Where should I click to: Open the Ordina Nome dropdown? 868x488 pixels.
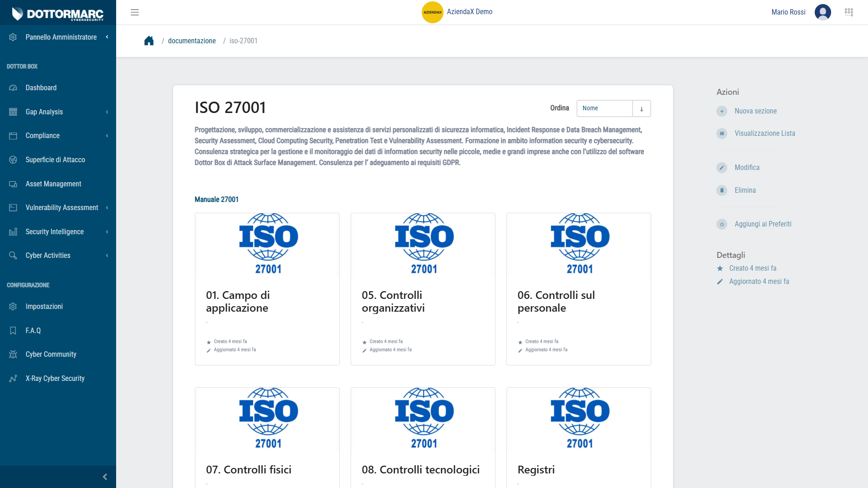click(x=605, y=108)
